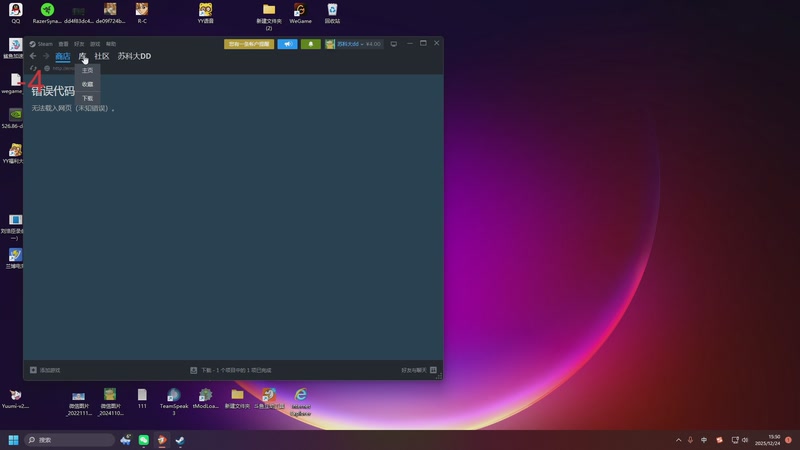This screenshot has width=800, height=450.
Task: Click the taskbar clock and date
Action: pos(768,440)
